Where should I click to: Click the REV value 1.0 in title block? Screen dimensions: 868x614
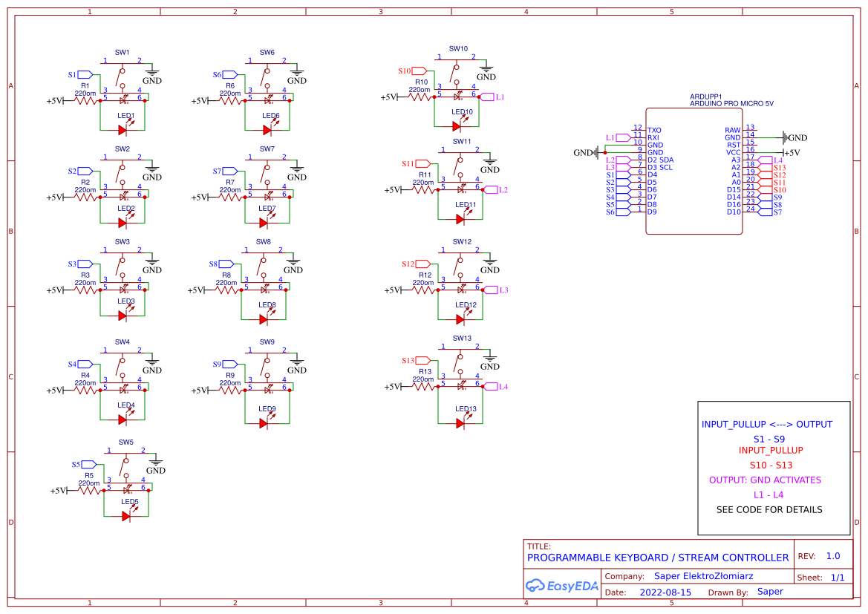pos(834,555)
